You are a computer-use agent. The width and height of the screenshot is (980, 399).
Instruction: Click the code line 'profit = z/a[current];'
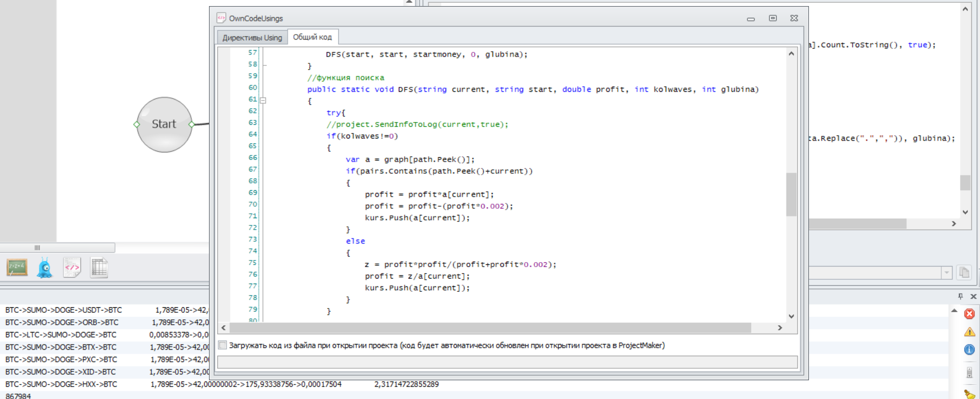417,276
